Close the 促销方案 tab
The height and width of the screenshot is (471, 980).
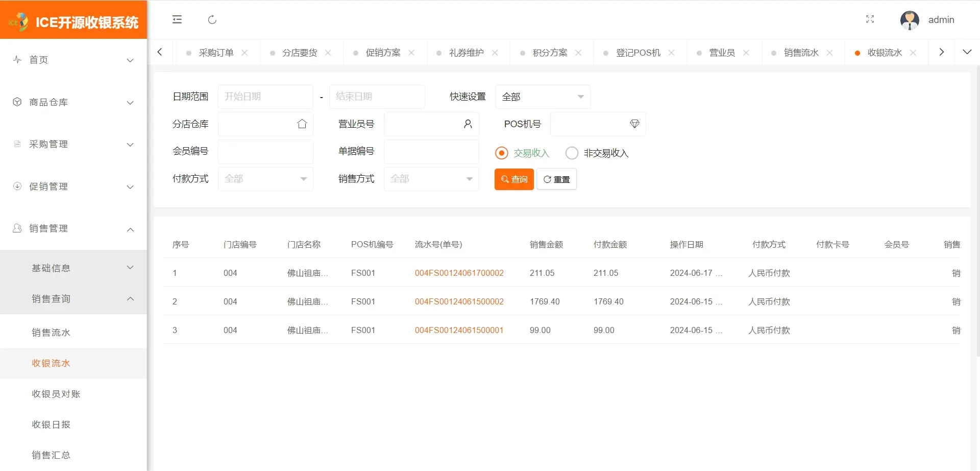(411, 53)
